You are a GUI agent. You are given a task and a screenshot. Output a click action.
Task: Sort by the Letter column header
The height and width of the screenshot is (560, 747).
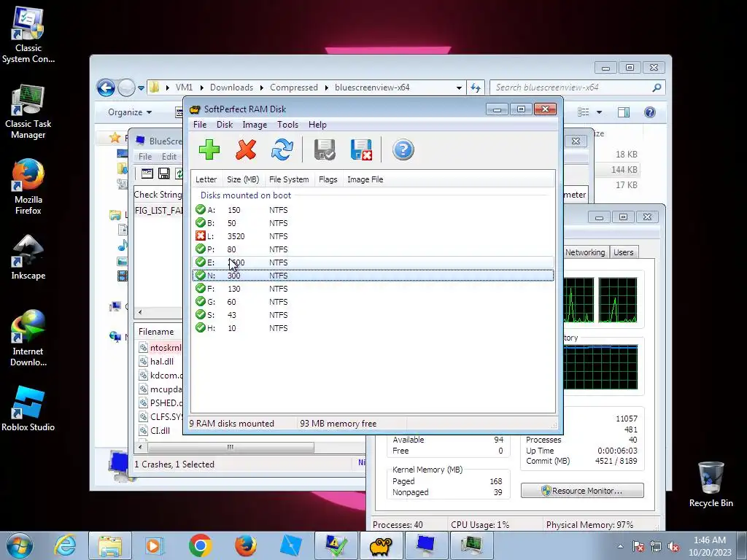(x=206, y=179)
